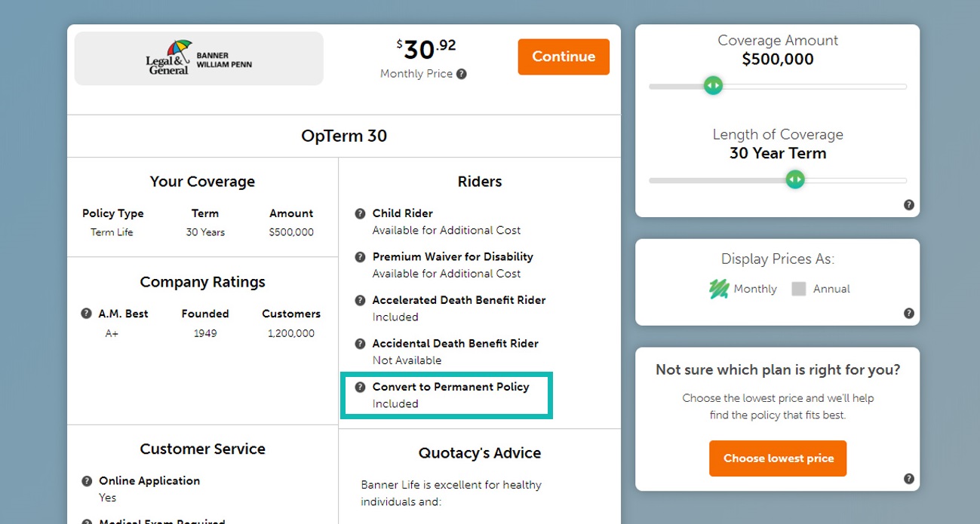Click the Convert to Permanent Policy help icon
Image resolution: width=980 pixels, height=524 pixels.
click(x=360, y=387)
